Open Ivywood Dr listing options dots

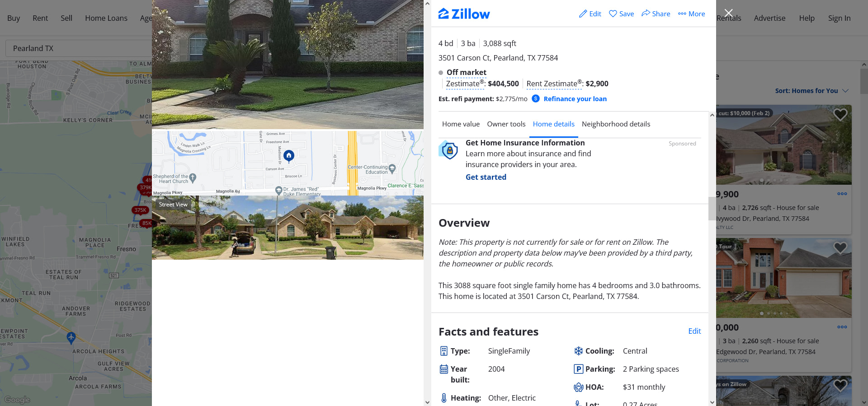[x=842, y=194]
